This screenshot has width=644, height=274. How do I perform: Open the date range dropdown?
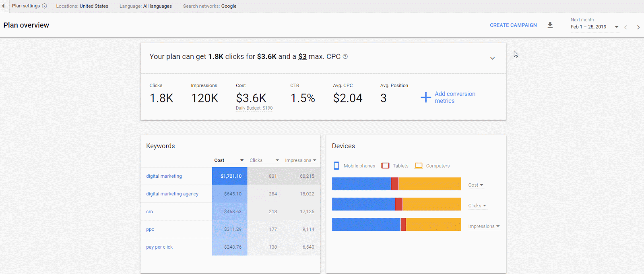tap(617, 27)
